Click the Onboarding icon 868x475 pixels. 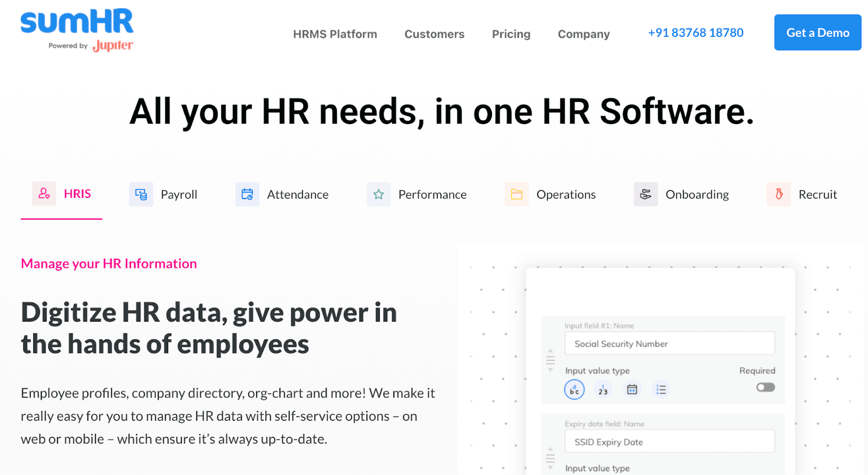[x=646, y=194]
